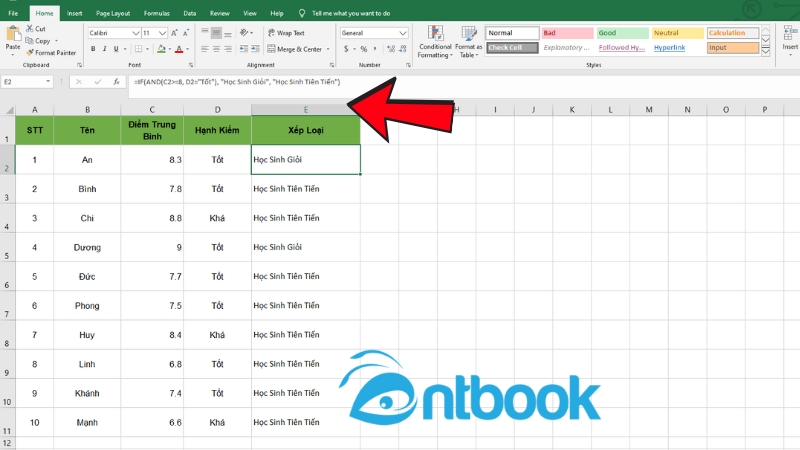Apply borders with the Borders icon

(138, 49)
